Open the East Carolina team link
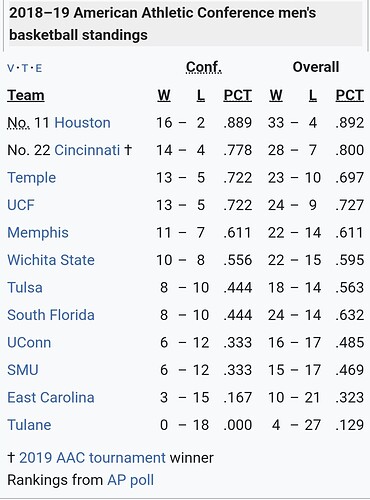370x500 pixels. coord(51,398)
